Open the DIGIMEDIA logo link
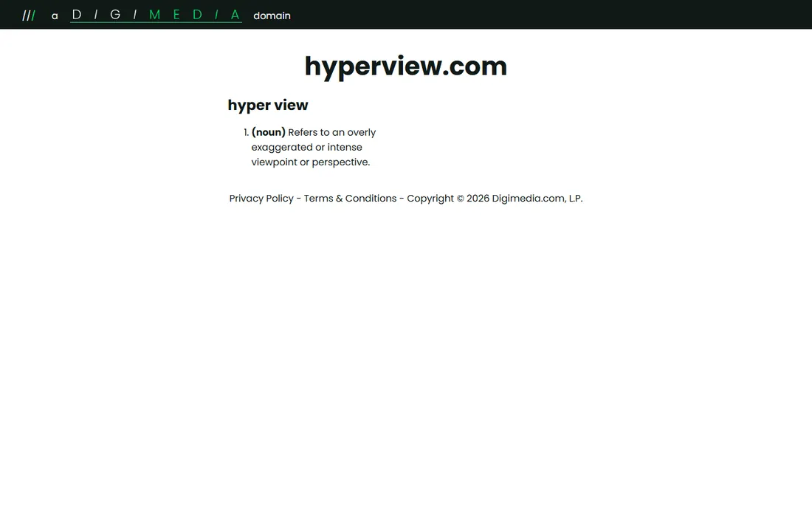 pyautogui.click(x=156, y=15)
